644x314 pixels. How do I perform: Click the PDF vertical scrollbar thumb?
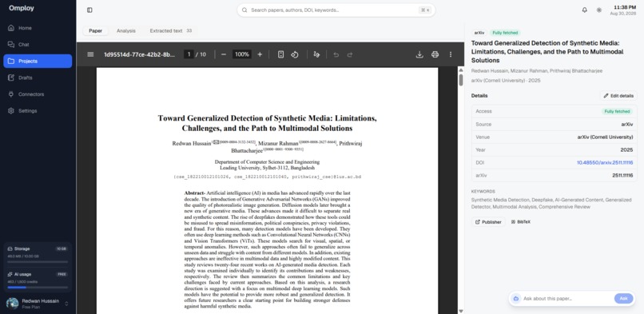(x=461, y=80)
